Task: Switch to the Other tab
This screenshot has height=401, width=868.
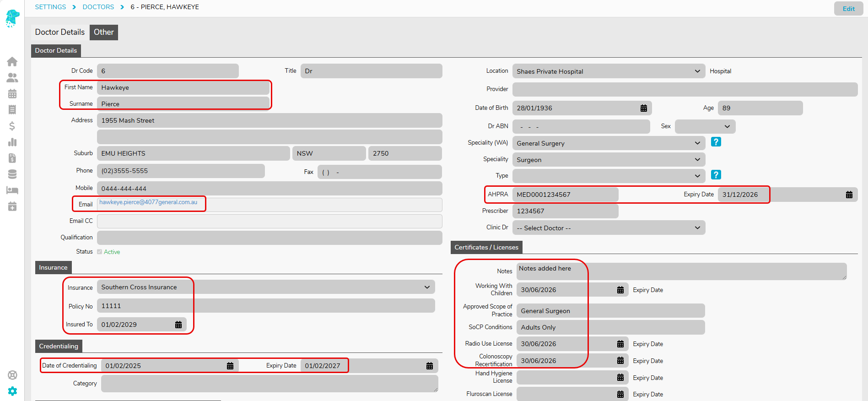Action: coord(104,33)
